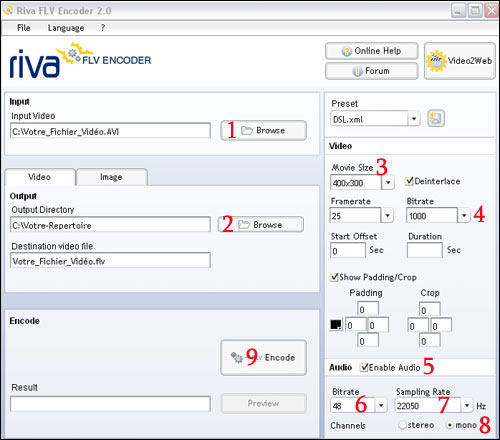Expand the video Bitrate 1000 dropdown
500x440 pixels.
tap(464, 215)
